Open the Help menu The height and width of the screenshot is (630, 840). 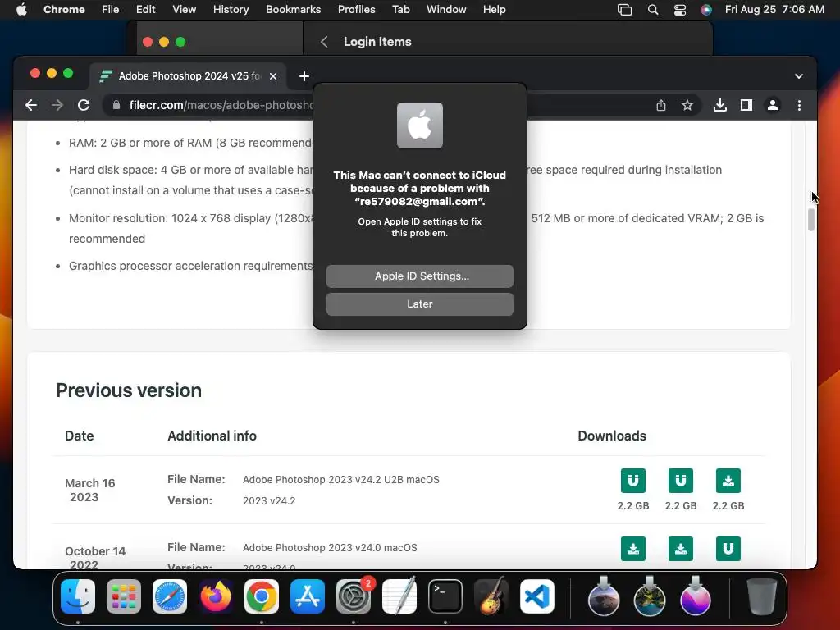(x=494, y=9)
